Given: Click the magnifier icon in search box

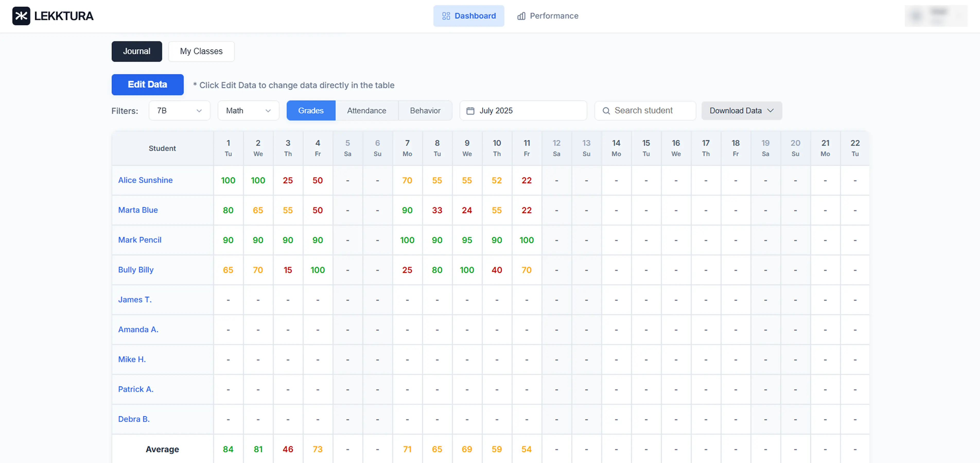Looking at the screenshot, I should [606, 111].
